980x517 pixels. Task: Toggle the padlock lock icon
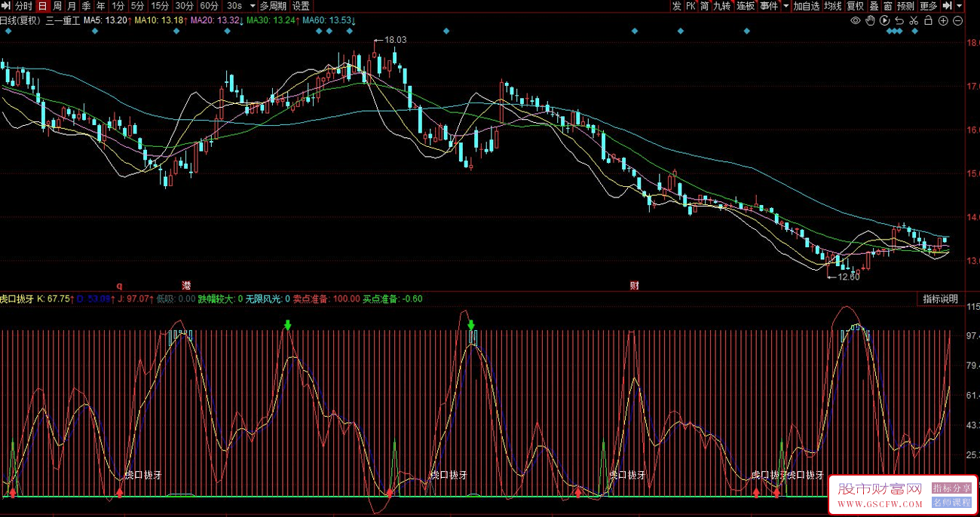(x=928, y=20)
